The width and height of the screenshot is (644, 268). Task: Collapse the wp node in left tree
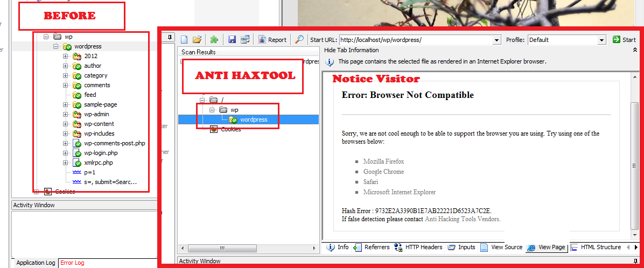46,37
